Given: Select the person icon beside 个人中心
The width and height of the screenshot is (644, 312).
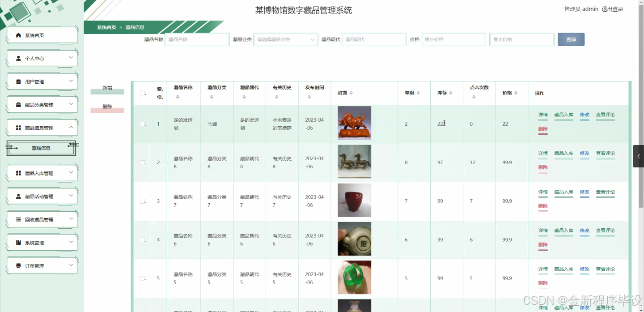Looking at the screenshot, I should pyautogui.click(x=17, y=58).
